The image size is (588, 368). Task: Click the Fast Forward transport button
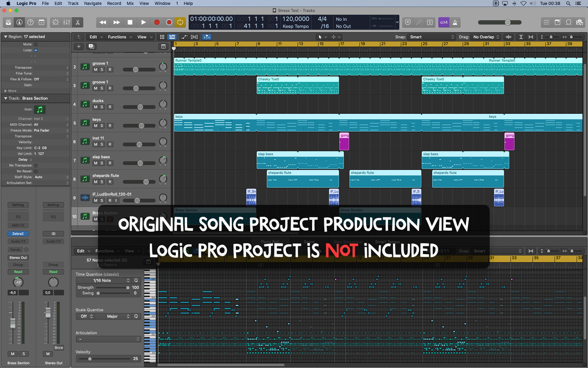coord(117,22)
